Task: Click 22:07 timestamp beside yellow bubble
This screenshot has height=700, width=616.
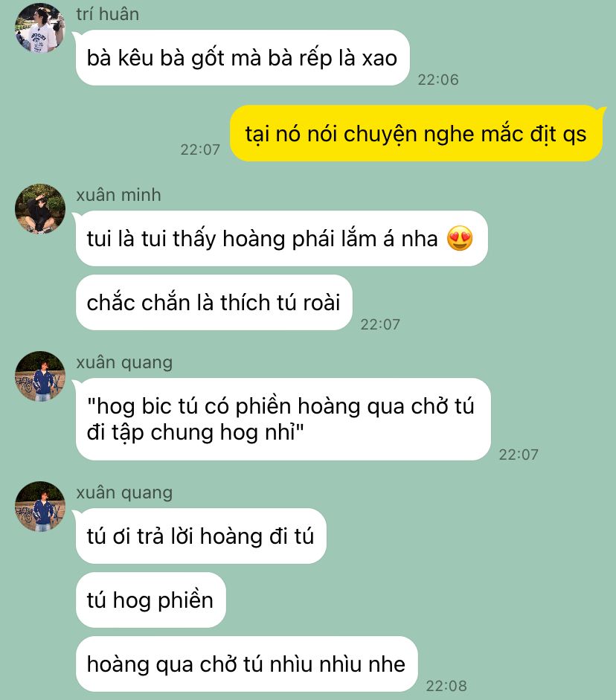Action: (200, 150)
